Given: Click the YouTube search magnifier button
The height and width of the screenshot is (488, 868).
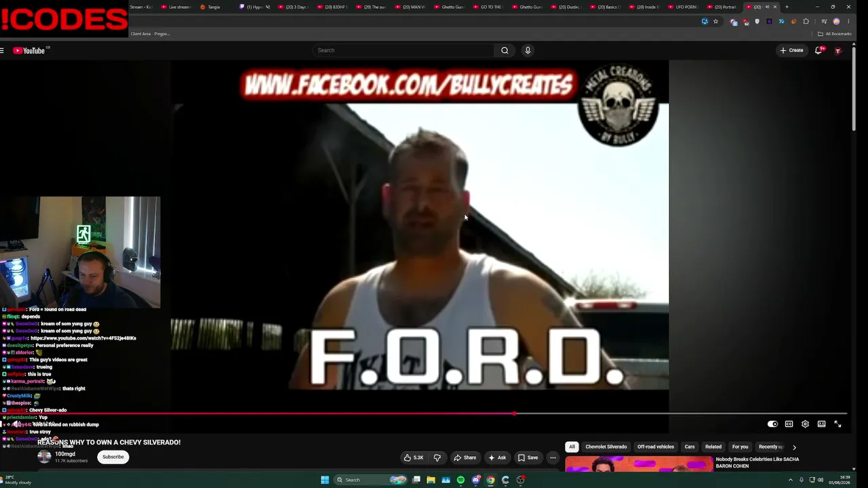Looking at the screenshot, I should 505,50.
